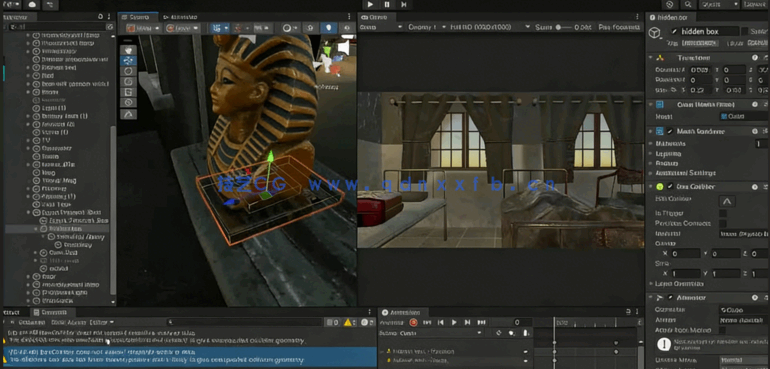770x369 pixels.
Task: Disable the Animator component checkbox
Action: (669, 298)
